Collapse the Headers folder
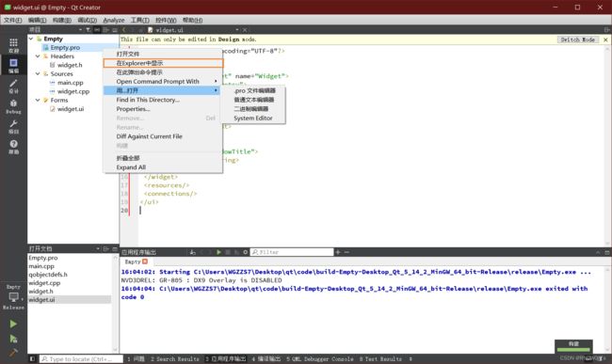612x364 pixels. point(38,56)
